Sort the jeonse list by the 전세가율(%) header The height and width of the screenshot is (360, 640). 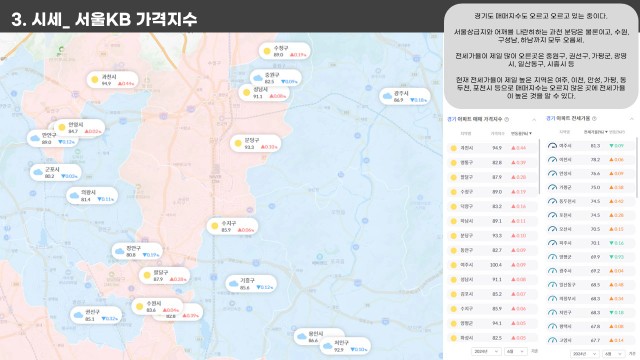coord(595,132)
